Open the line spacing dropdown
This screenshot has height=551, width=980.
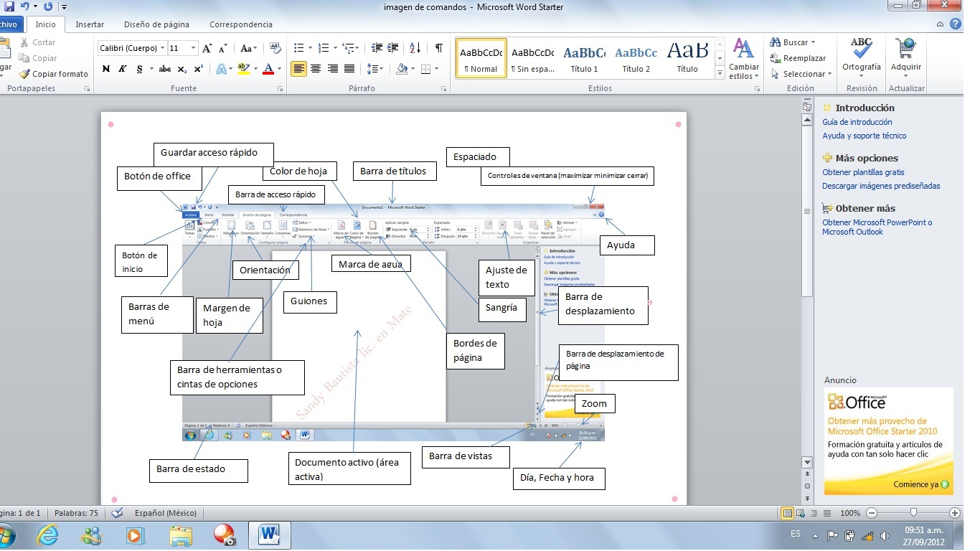[x=374, y=69]
